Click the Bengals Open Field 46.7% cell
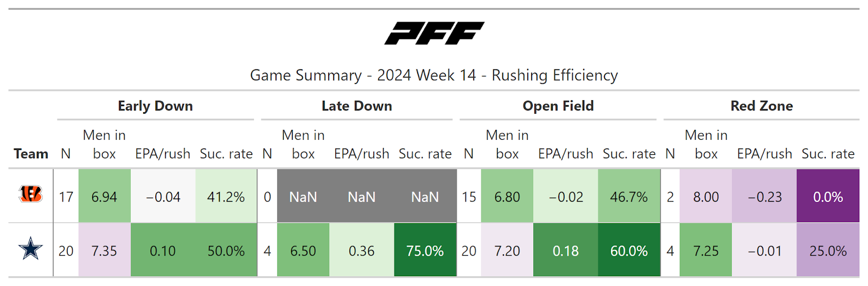This screenshot has width=868, height=286. tap(629, 197)
